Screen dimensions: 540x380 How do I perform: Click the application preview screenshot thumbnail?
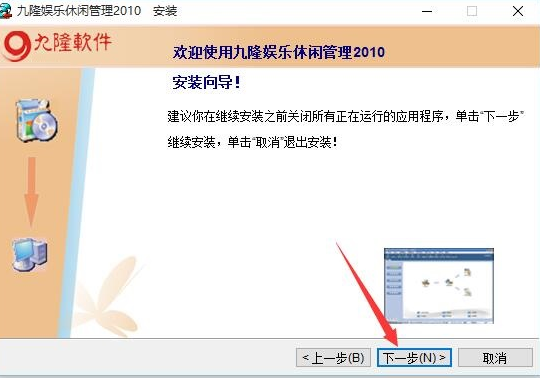[x=439, y=286]
